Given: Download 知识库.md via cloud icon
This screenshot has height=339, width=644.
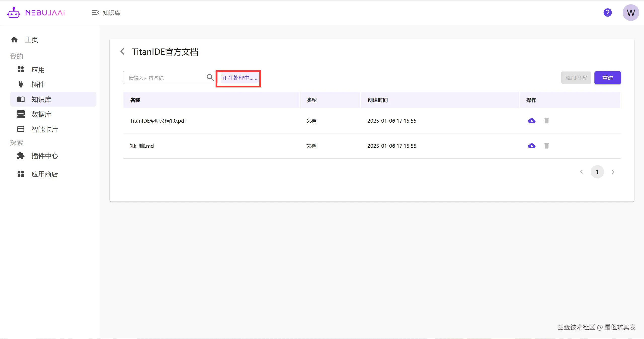Looking at the screenshot, I should (x=532, y=146).
